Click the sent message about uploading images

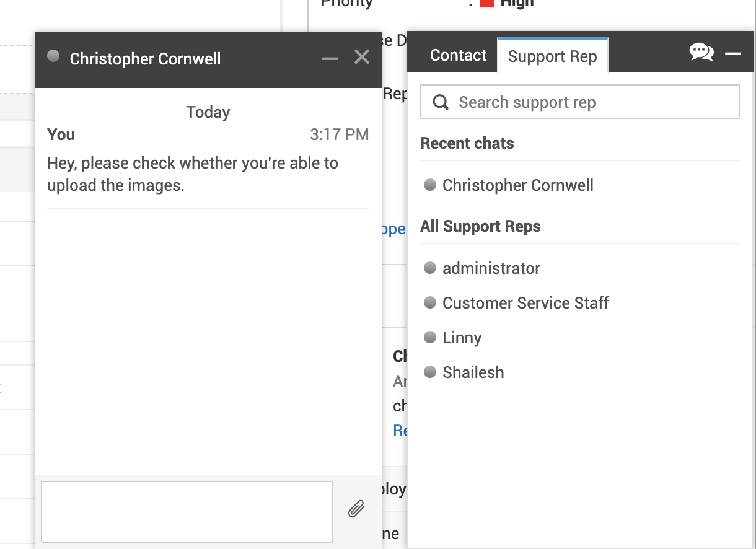click(193, 174)
